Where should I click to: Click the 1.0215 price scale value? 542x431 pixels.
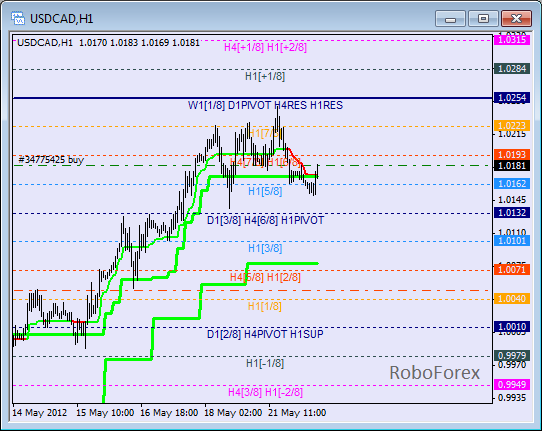point(512,134)
